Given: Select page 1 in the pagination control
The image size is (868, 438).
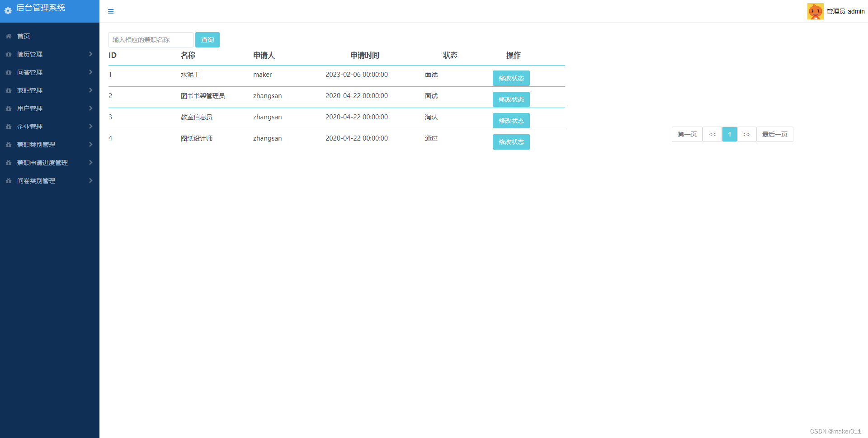Looking at the screenshot, I should (x=729, y=134).
